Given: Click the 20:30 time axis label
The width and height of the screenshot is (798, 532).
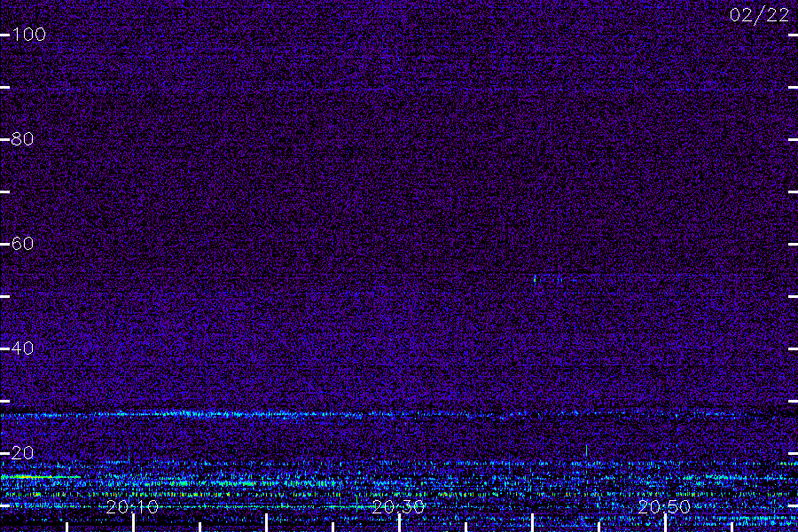Looking at the screenshot, I should click(x=398, y=506).
